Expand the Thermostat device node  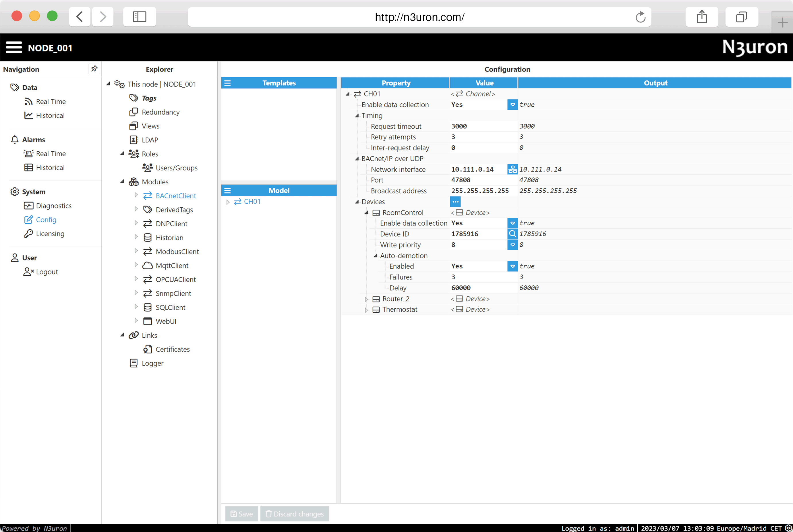click(x=366, y=310)
